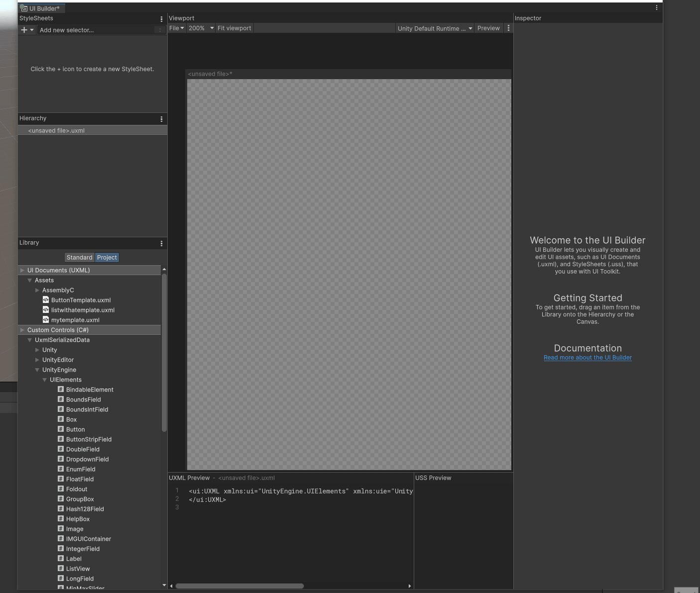Viewport: 700px width, 593px height.
Task: Select the Foldout control icon
Action: [x=60, y=489]
